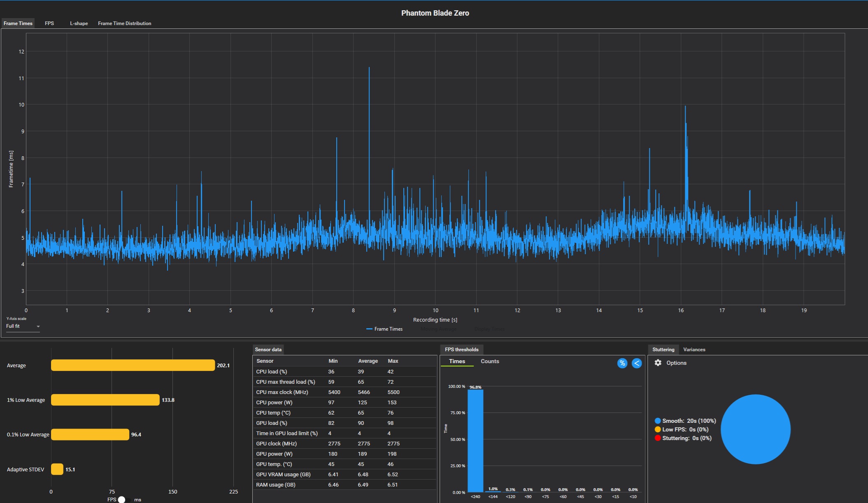868x503 pixels.
Task: Select the CPU load (%) row
Action: (344, 371)
